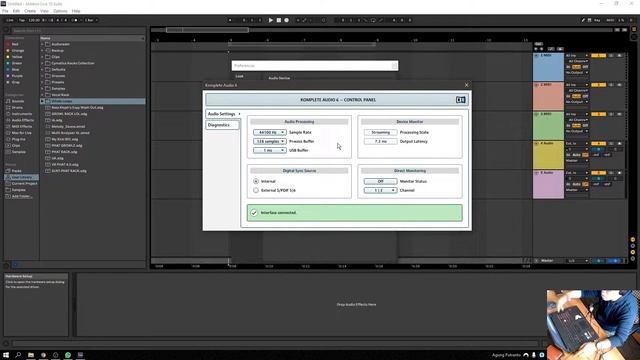The width and height of the screenshot is (640, 360).
Task: Open the Audio Settings tab
Action: pyautogui.click(x=223, y=114)
